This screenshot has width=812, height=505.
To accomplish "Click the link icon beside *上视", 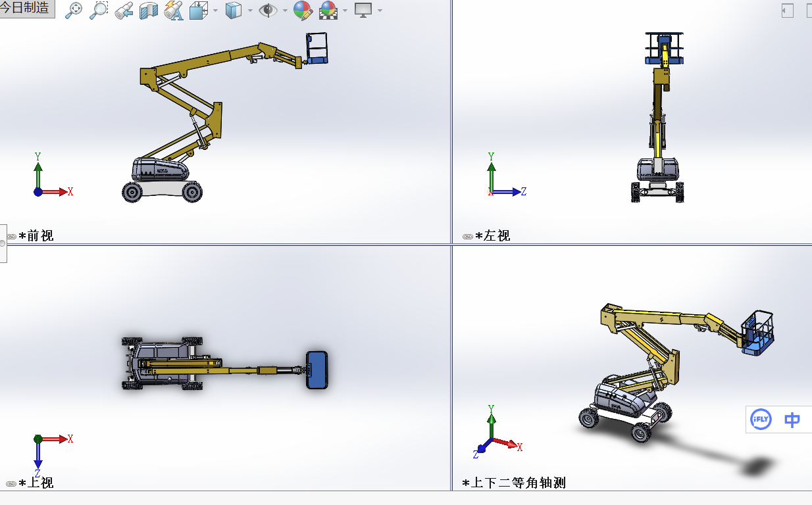I will click(11, 483).
